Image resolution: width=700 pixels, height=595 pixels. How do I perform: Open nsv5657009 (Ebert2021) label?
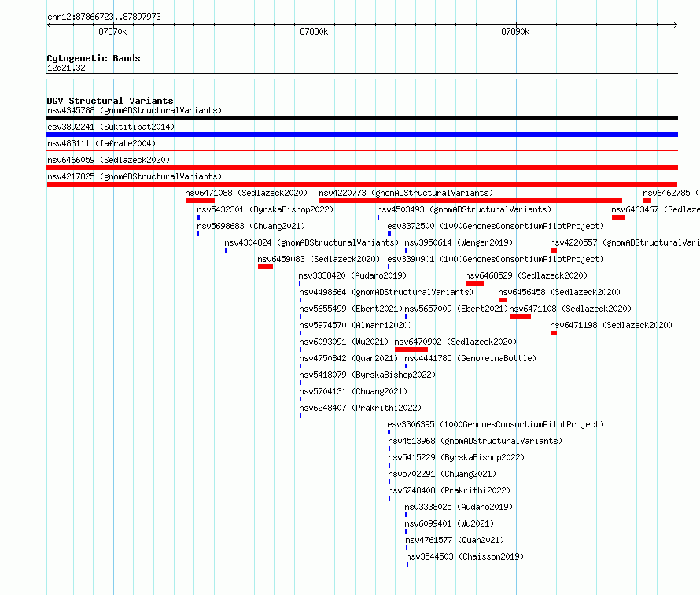point(456,309)
